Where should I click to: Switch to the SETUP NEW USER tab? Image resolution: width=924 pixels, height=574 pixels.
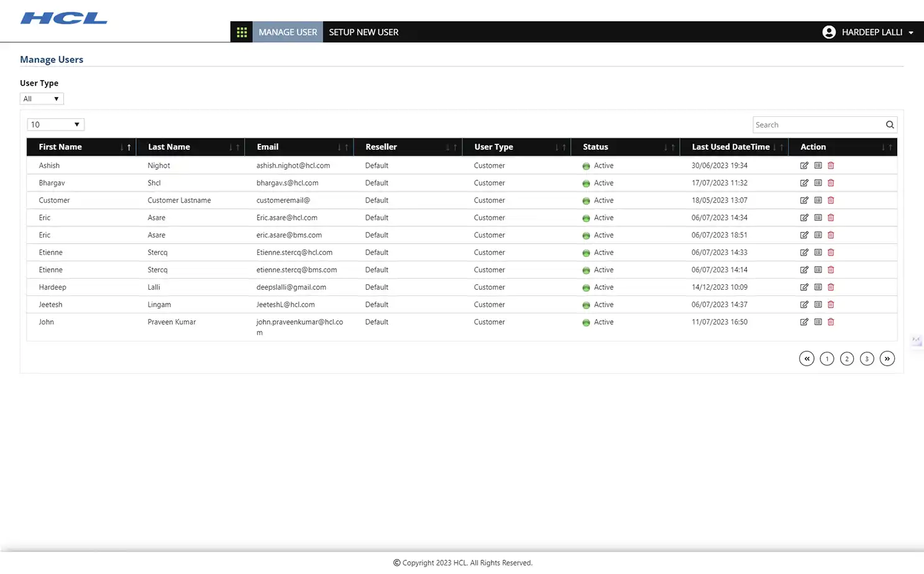pyautogui.click(x=364, y=32)
